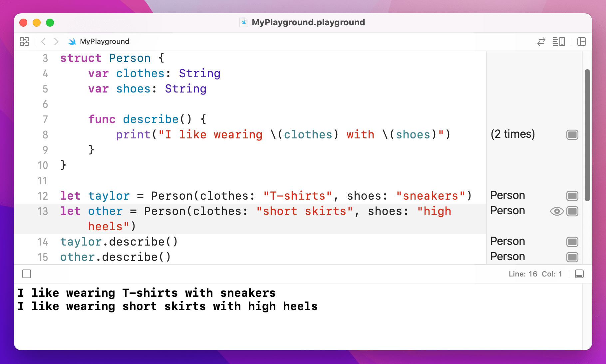Toggle inline result for other.describe() call
Image resolution: width=606 pixels, height=364 pixels.
572,257
